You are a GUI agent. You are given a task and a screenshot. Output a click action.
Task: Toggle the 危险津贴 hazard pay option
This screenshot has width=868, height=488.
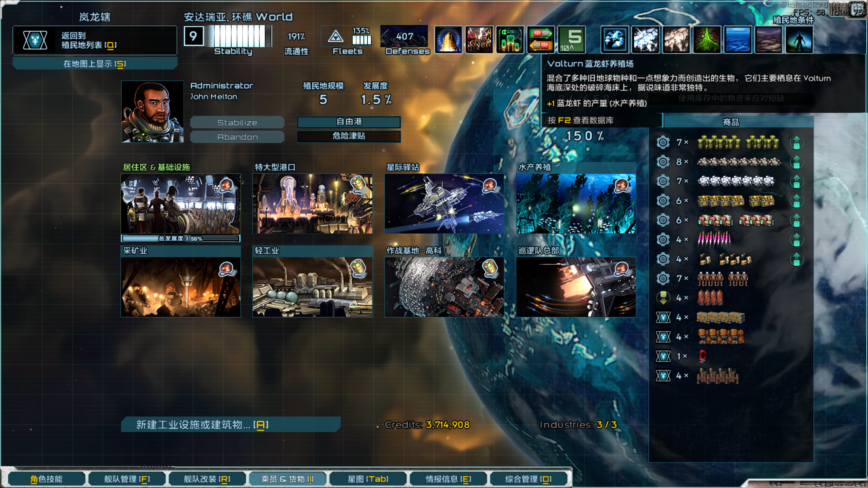coord(348,137)
